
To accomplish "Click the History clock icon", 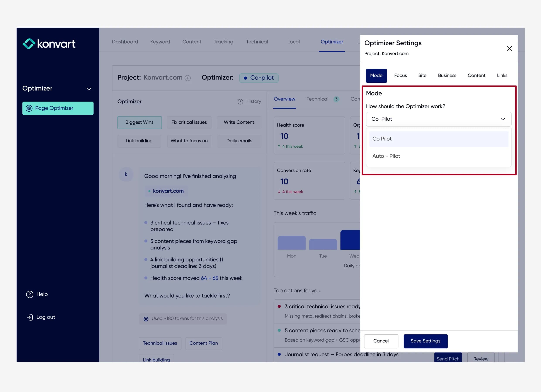I will pyautogui.click(x=240, y=102).
